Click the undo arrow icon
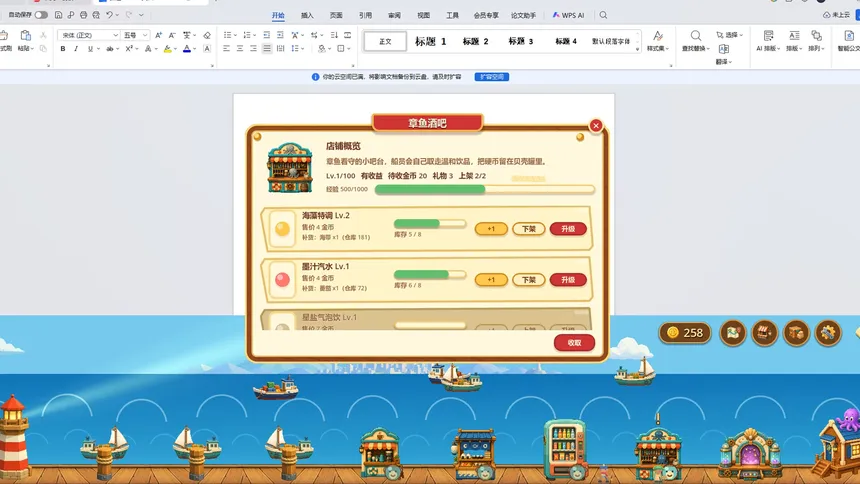Screen dimensions: 860x484 (x=109, y=15)
